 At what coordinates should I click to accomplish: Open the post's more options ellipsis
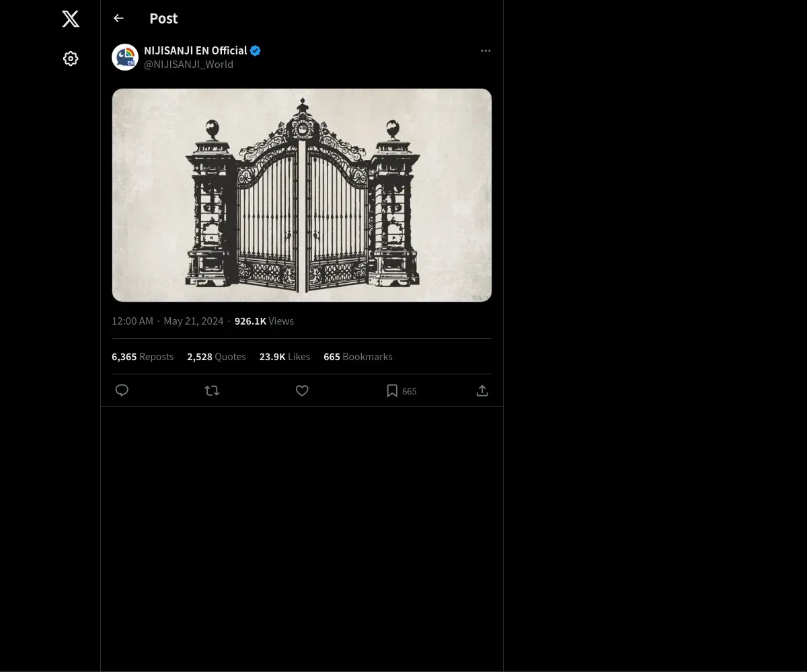(486, 51)
